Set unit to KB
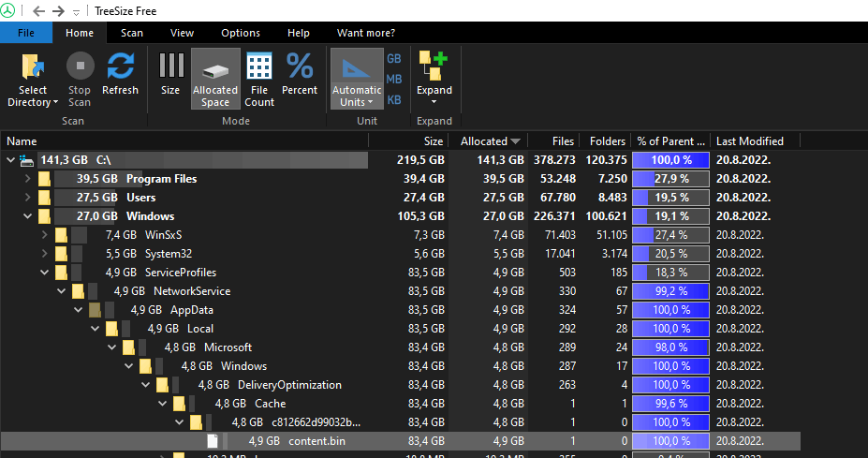This screenshot has width=868, height=458. (x=394, y=99)
